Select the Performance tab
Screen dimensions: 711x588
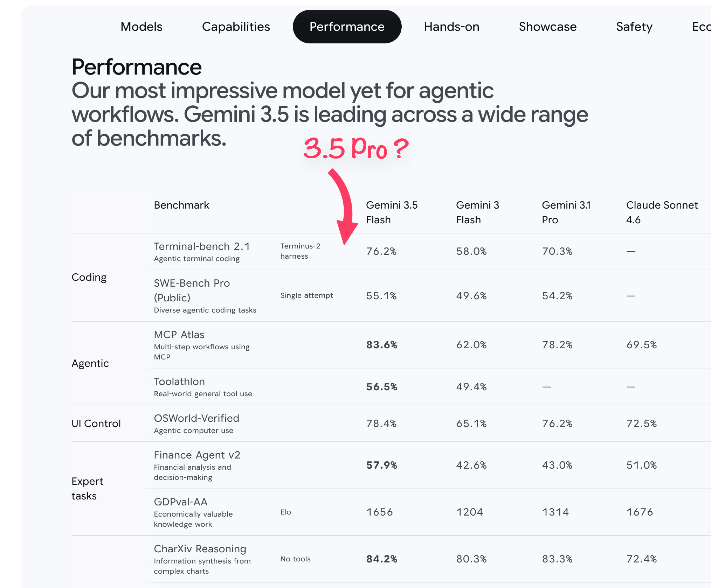pyautogui.click(x=347, y=27)
